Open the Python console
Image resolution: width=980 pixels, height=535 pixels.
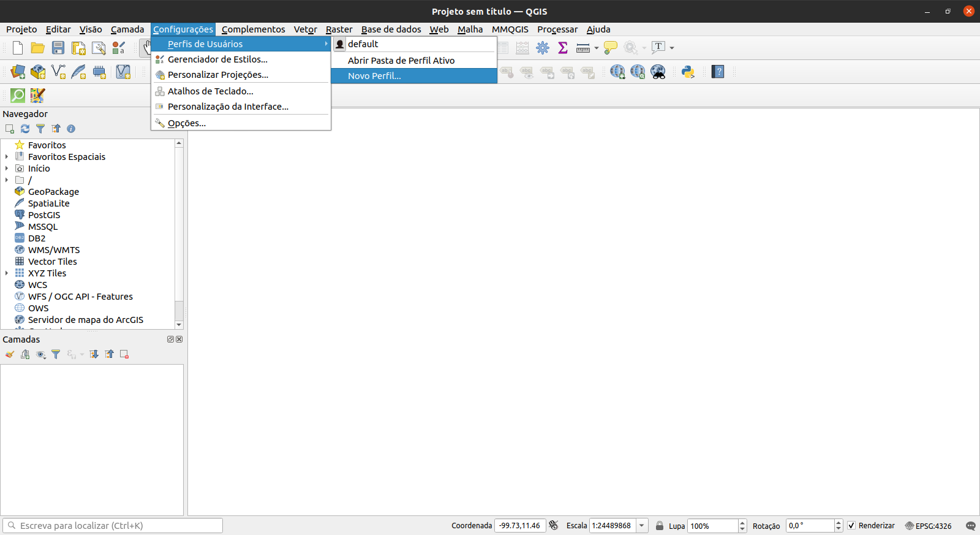click(688, 72)
